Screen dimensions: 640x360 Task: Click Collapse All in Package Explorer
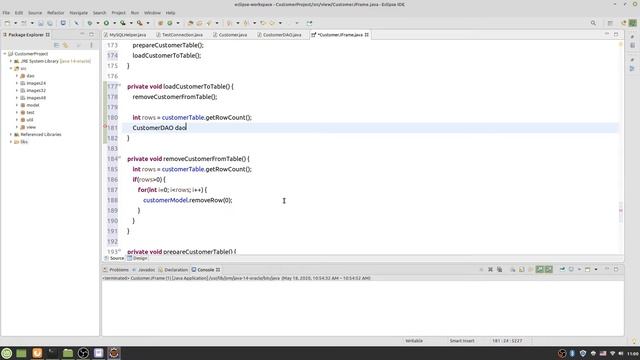point(56,45)
